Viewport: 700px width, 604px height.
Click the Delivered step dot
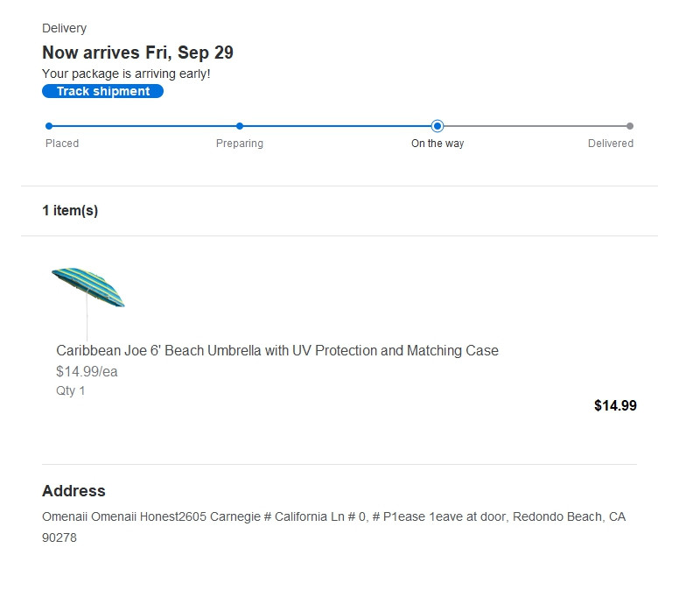tap(630, 126)
